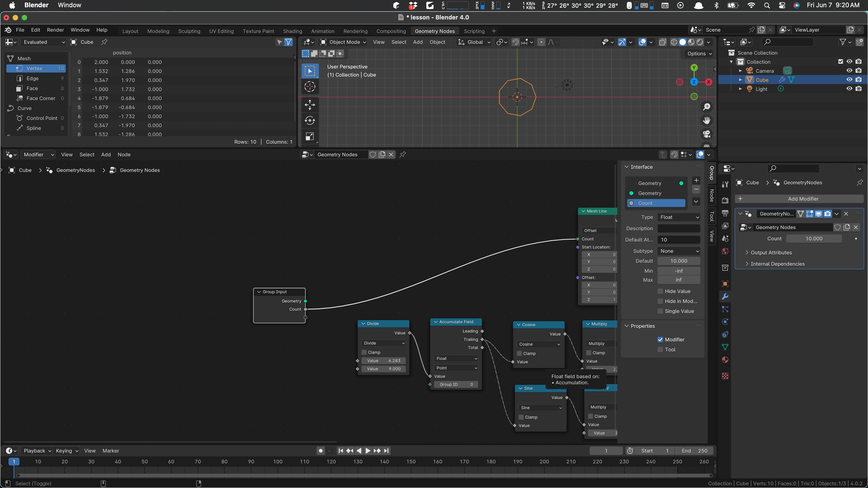The image size is (868, 488).
Task: Open the World properties tab icon
Action: click(725, 251)
